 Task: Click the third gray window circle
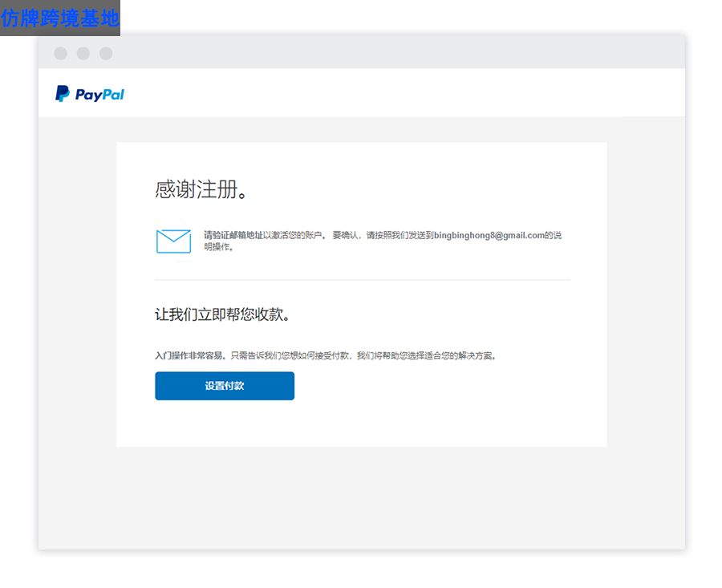[106, 54]
